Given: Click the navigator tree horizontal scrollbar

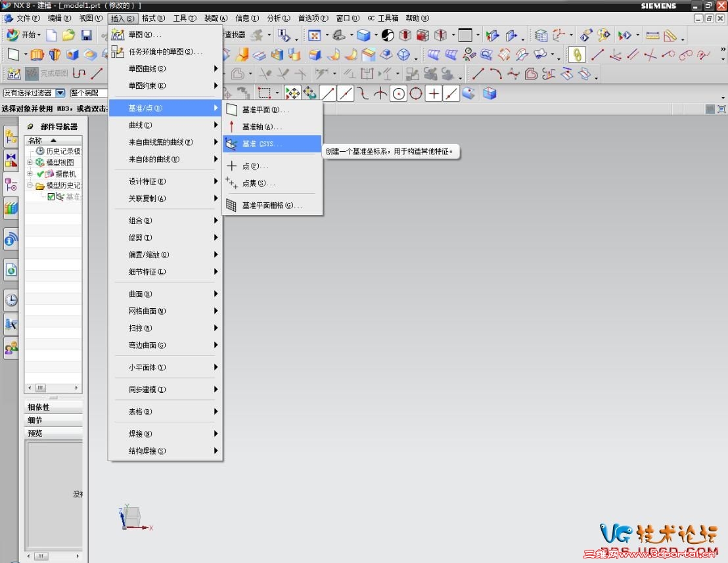Looking at the screenshot, I should [53, 388].
